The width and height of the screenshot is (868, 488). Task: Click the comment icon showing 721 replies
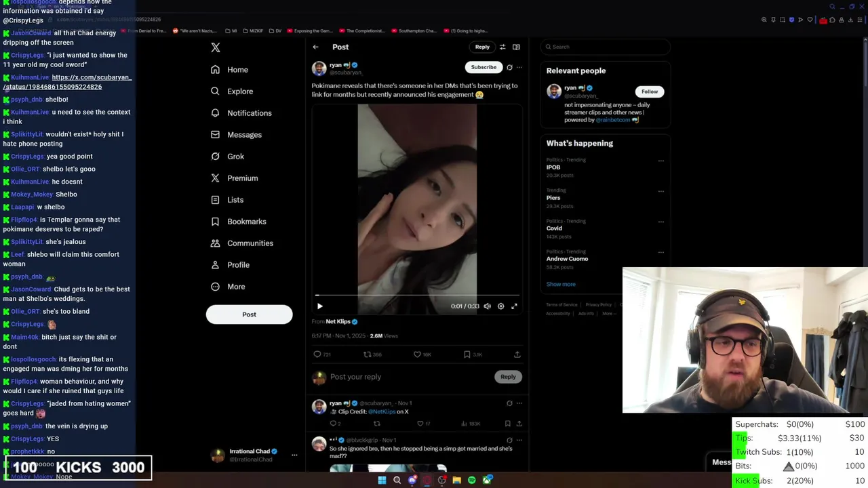(x=321, y=354)
